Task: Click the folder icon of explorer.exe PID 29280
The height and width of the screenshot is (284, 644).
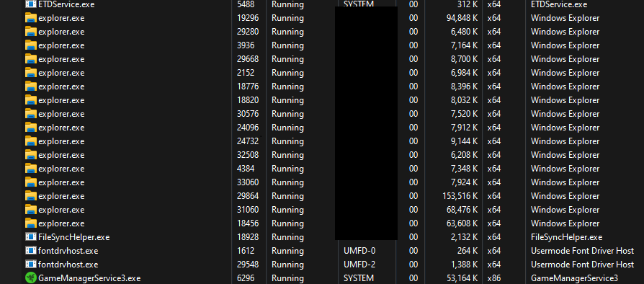Action: click(31, 32)
